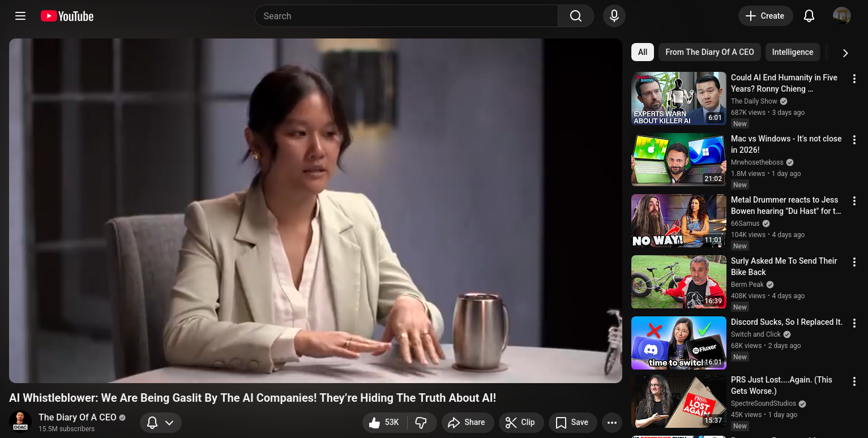Open more actions ellipsis below video
The image size is (868, 438).
[612, 422]
